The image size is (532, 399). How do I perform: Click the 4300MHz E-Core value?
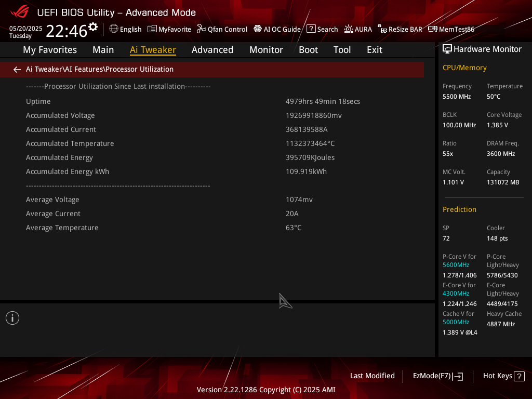pos(456,294)
